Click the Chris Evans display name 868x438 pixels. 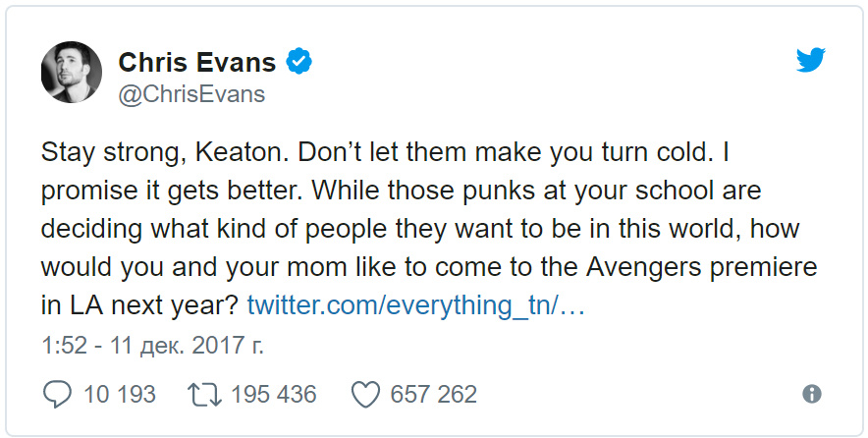tap(197, 62)
